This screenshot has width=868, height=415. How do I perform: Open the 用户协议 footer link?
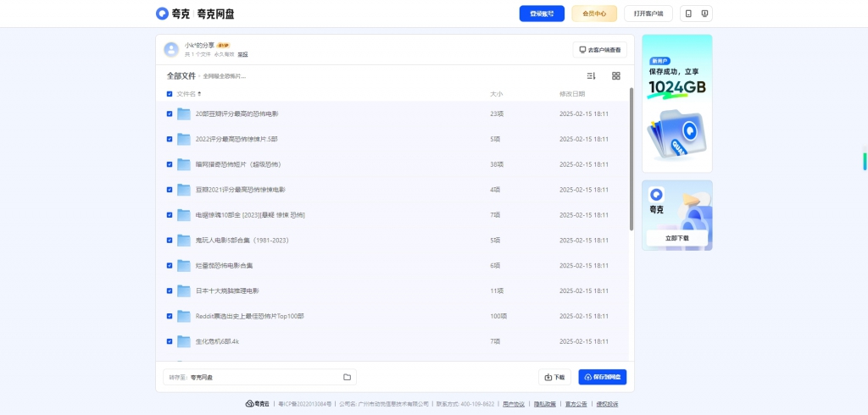point(513,404)
